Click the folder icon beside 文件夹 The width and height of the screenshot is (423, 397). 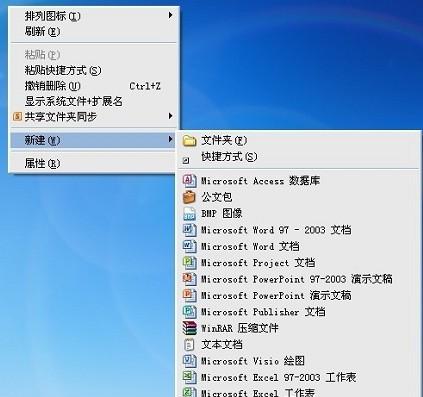(189, 141)
